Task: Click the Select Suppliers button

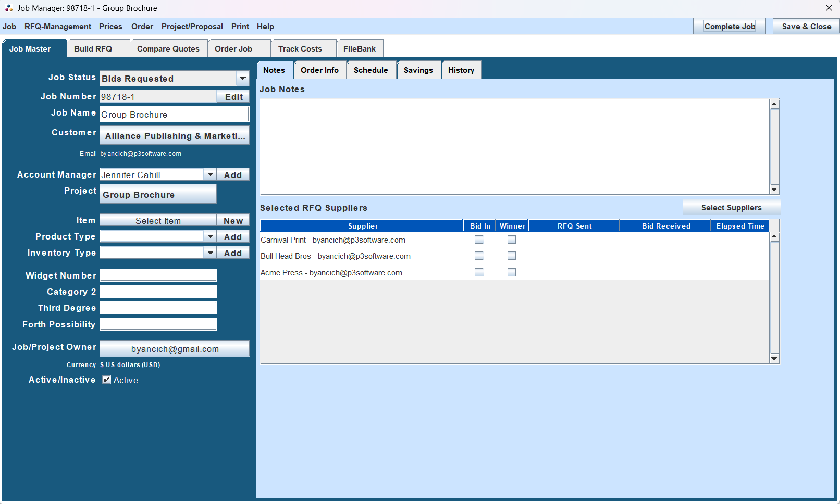Action: [731, 207]
